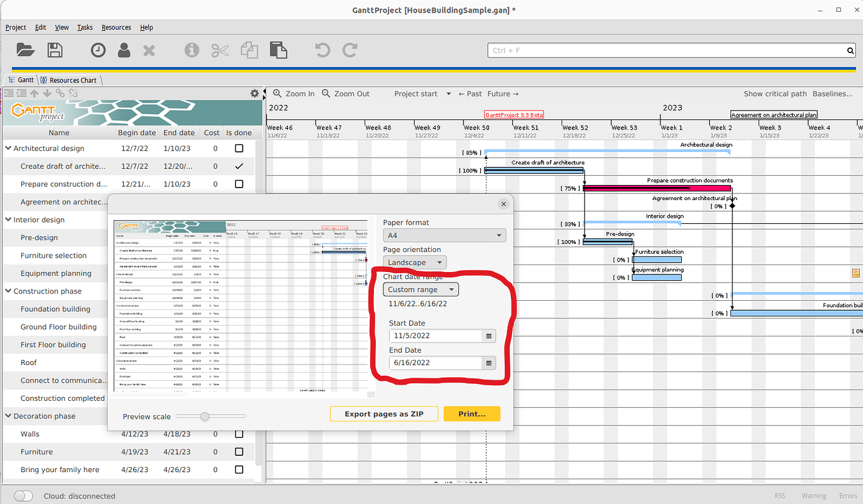Click Export pages as ZIP
The width and height of the screenshot is (863, 504).
click(x=383, y=413)
